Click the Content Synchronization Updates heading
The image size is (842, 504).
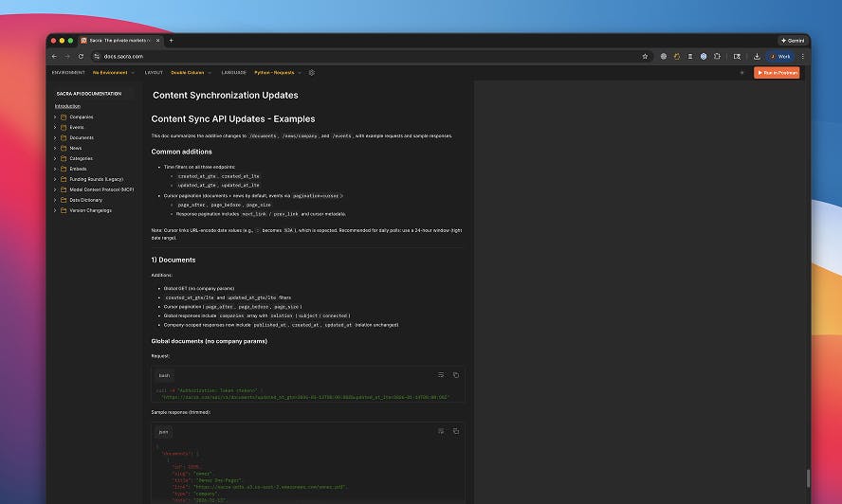click(x=226, y=95)
